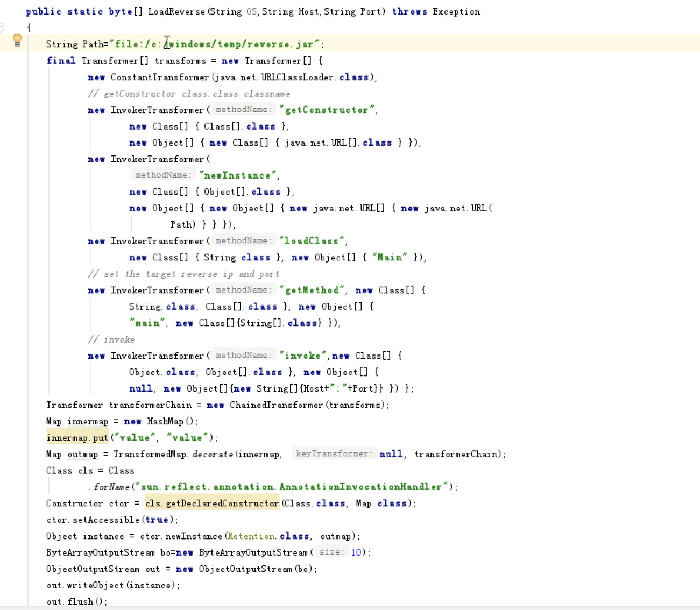The width and height of the screenshot is (700, 610).
Task: Click HashMap in new HashMap()
Action: [166, 422]
